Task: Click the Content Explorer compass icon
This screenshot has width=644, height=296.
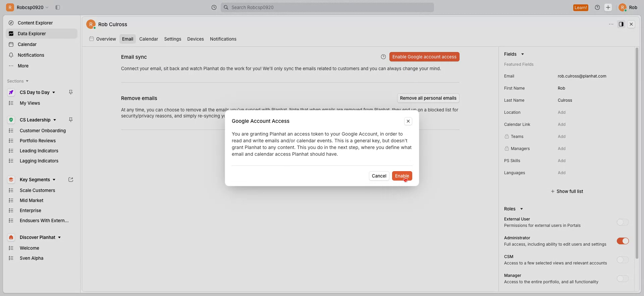Action: tap(11, 23)
